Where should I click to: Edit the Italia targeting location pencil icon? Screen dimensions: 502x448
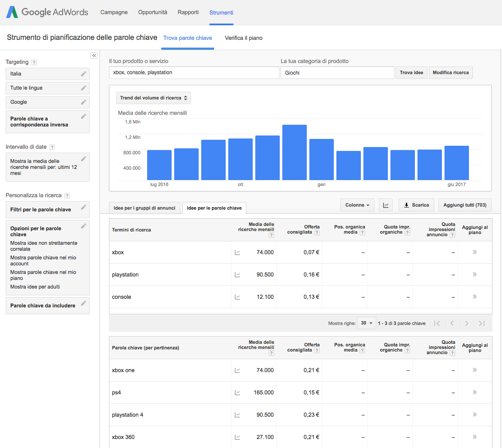click(84, 74)
